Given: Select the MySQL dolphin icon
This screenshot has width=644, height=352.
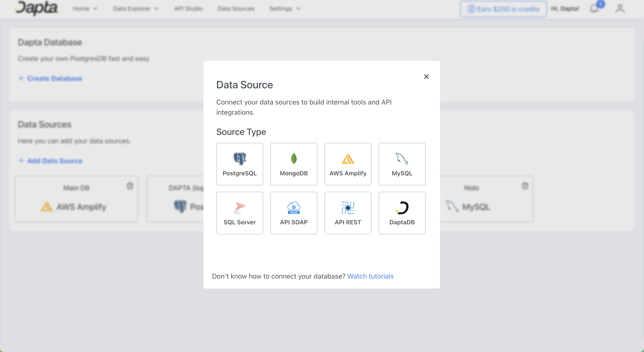Looking at the screenshot, I should tap(402, 159).
